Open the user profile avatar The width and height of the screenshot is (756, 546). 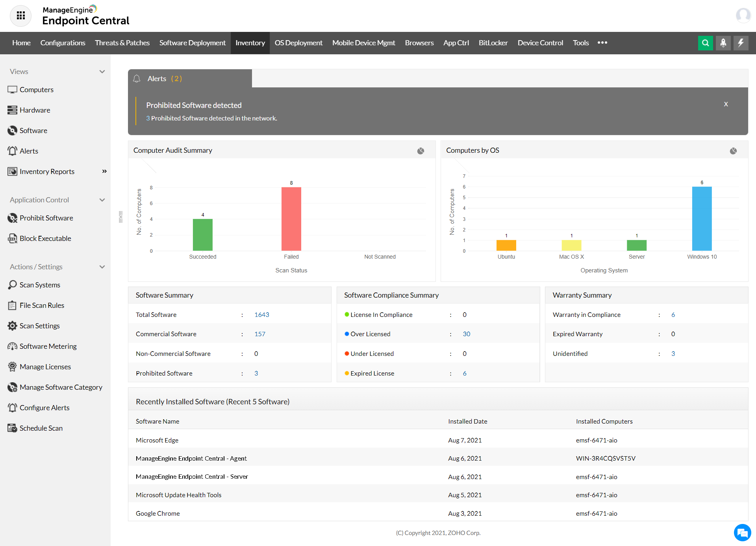[743, 16]
